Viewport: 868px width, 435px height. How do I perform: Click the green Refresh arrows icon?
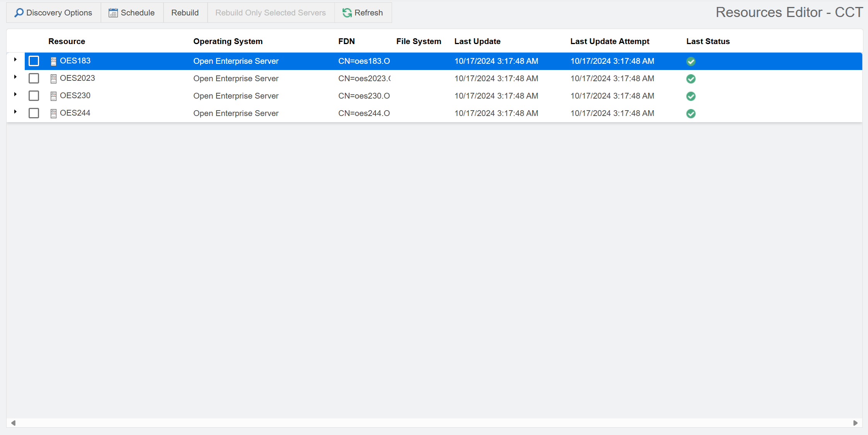click(x=347, y=13)
